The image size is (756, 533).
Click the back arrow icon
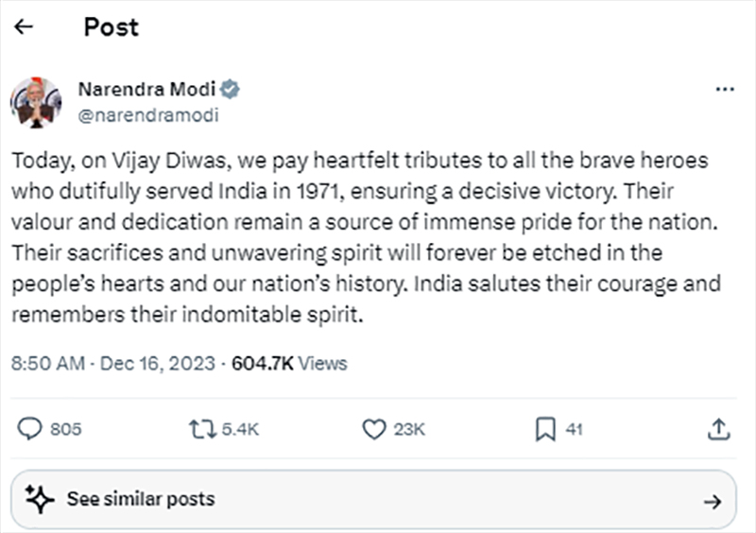pyautogui.click(x=24, y=26)
